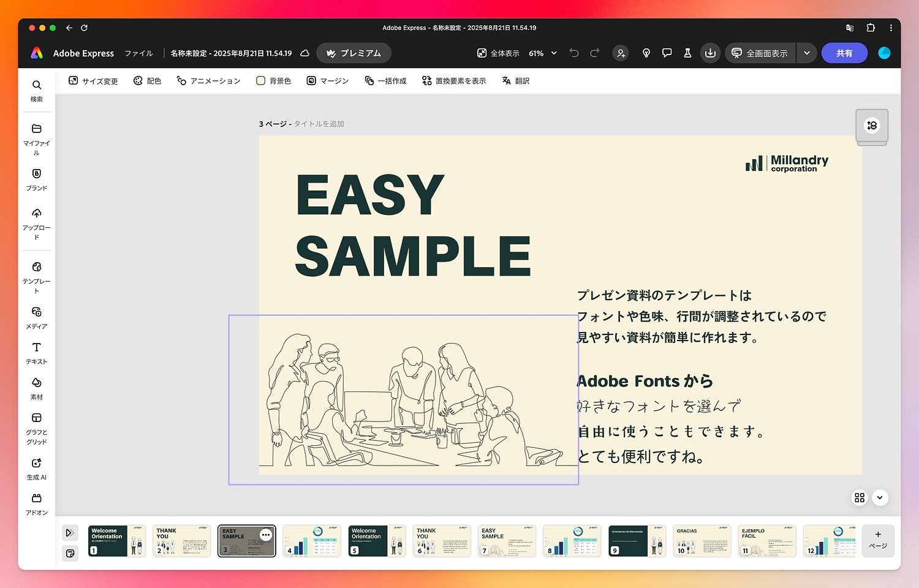
Task: Open the 検索 (search) panel in the sidebar
Action: (36, 89)
